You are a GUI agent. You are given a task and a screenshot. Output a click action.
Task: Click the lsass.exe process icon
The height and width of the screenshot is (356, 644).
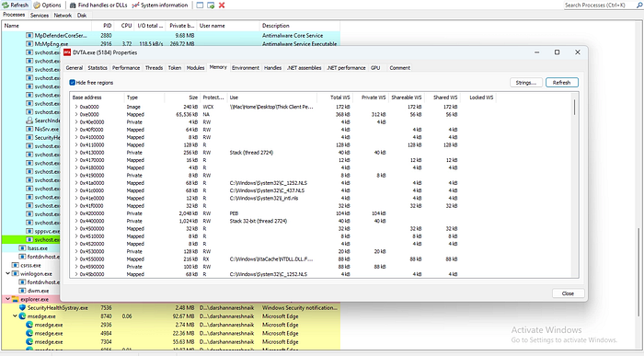22,248
